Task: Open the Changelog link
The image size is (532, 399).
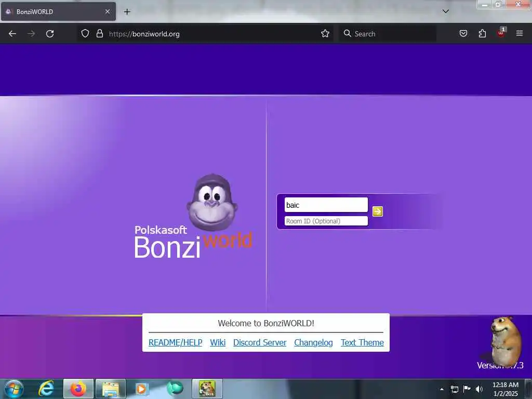Action: click(313, 342)
